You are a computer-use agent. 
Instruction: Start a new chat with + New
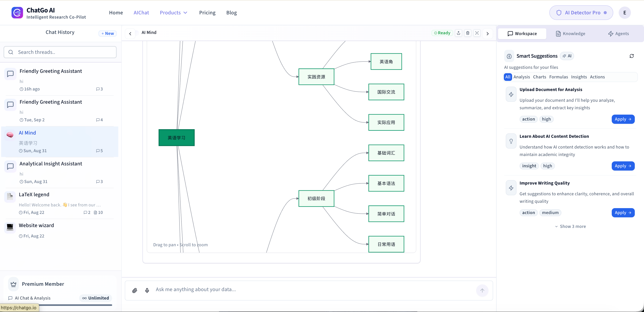tap(108, 34)
